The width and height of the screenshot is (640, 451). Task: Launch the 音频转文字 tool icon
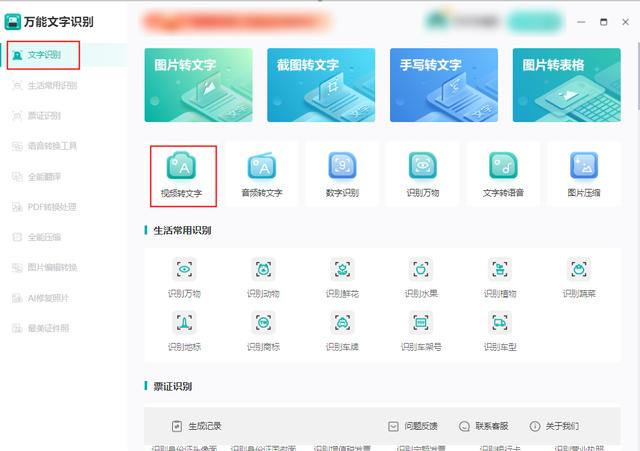click(262, 166)
